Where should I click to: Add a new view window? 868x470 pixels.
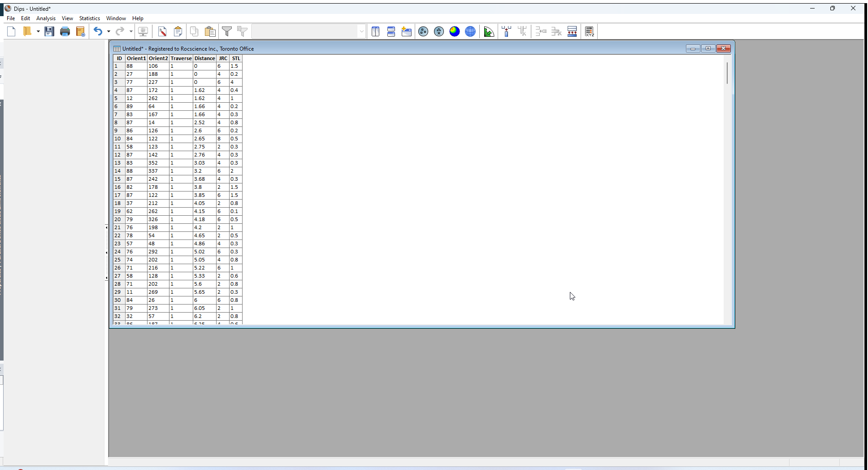coord(407,31)
